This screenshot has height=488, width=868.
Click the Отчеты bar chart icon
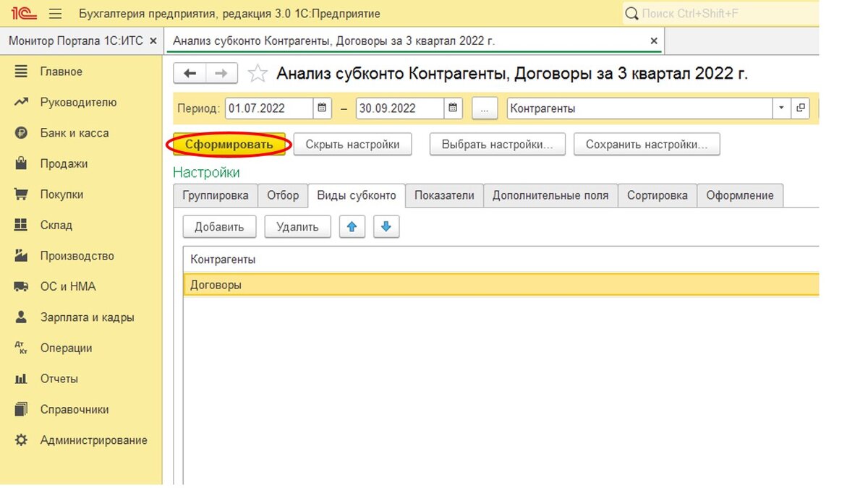click(x=21, y=379)
